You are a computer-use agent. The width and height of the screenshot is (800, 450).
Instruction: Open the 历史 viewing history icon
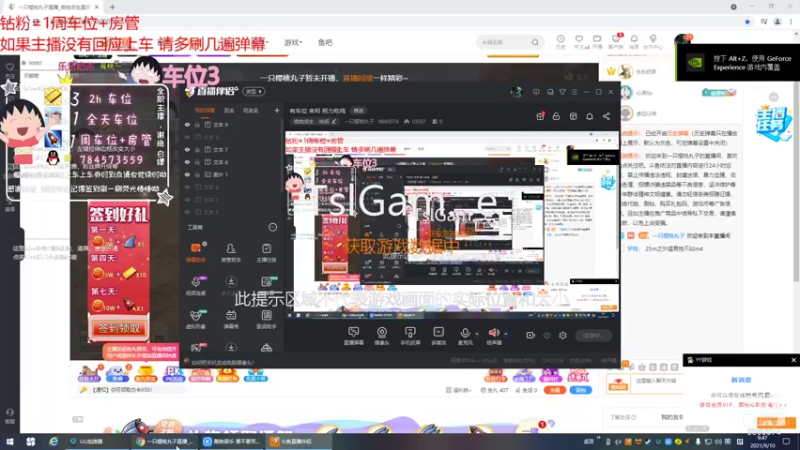click(560, 42)
